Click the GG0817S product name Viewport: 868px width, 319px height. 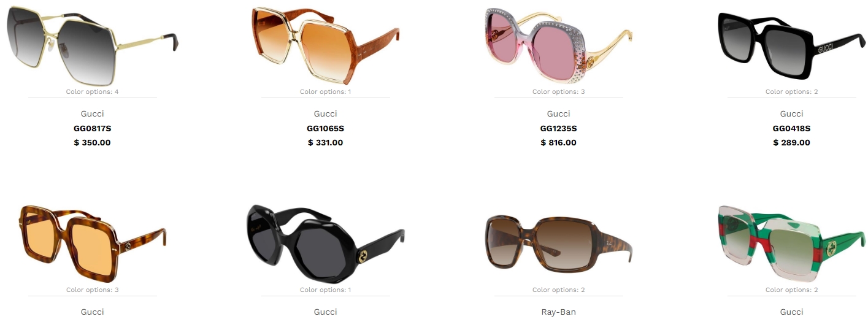92,129
